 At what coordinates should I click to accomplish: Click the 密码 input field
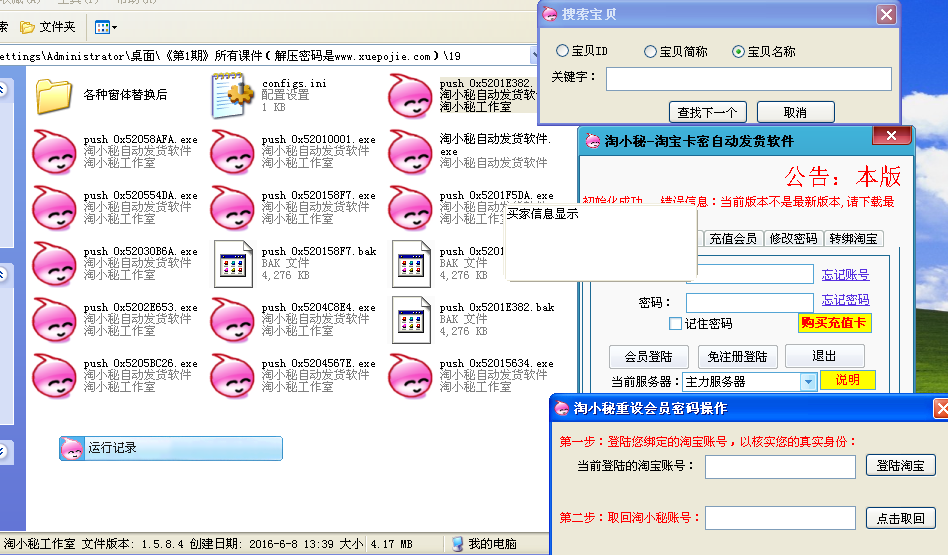[750, 302]
